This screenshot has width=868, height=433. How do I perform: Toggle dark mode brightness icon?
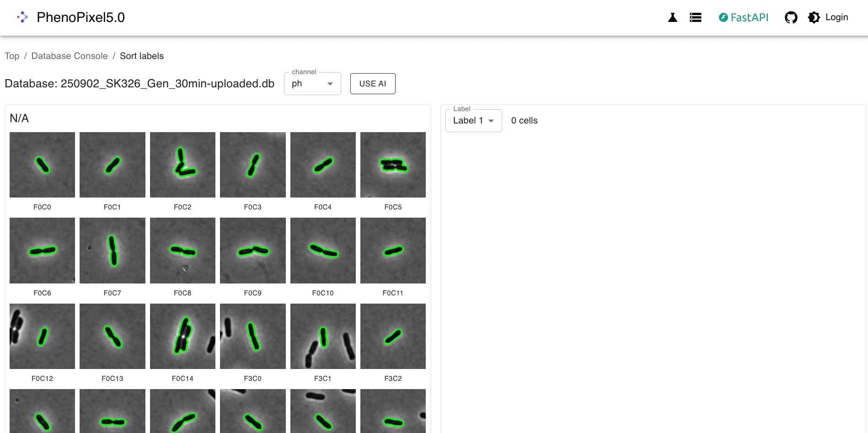[x=814, y=17]
